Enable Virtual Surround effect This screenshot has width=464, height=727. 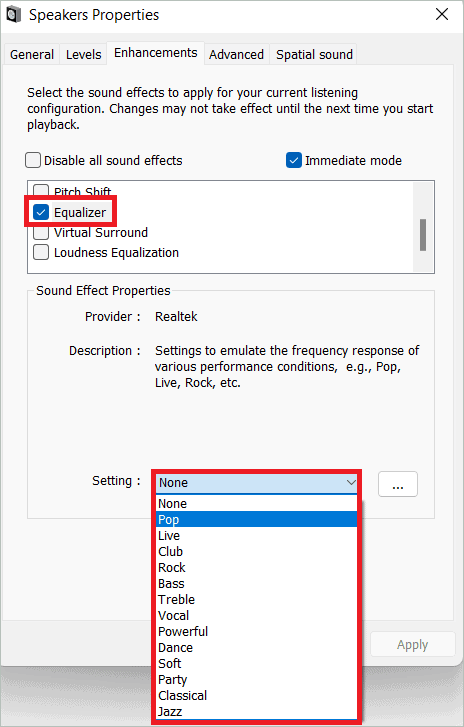[x=41, y=232]
